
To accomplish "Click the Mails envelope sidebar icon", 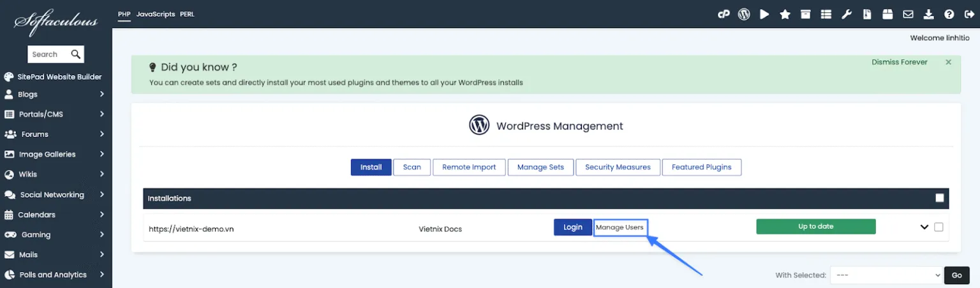I will click(x=9, y=255).
